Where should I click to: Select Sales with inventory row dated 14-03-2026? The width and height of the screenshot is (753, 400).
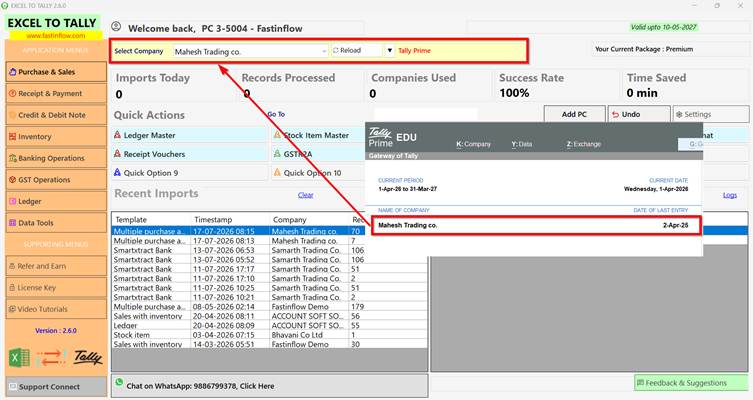pyautogui.click(x=269, y=344)
